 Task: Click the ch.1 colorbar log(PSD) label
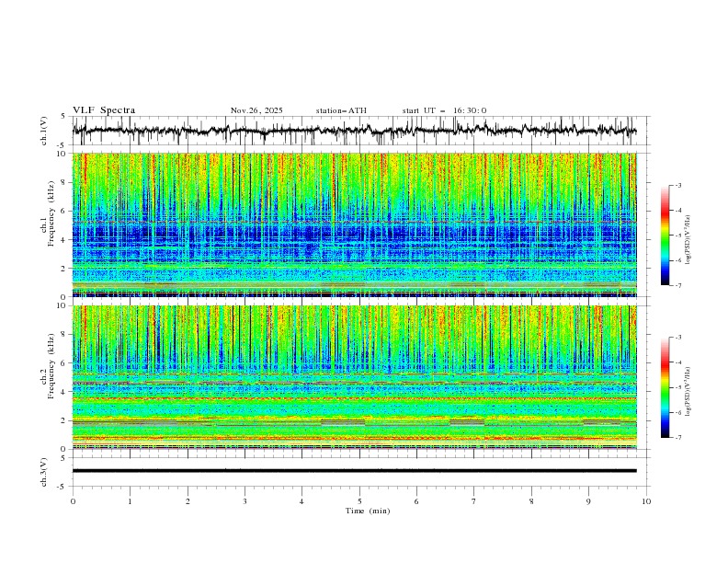click(688, 240)
